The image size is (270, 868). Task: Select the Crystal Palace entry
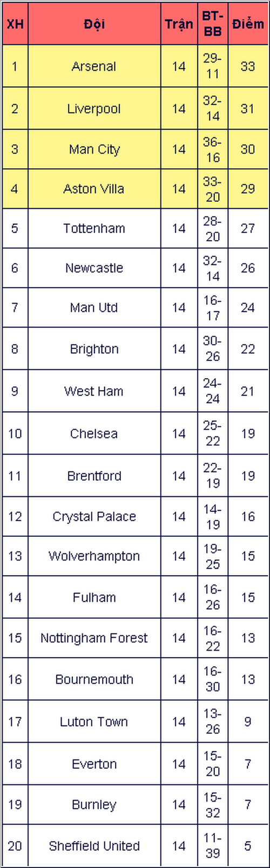94,516
